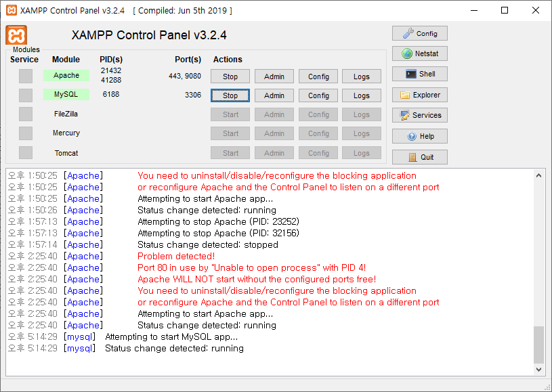The image size is (552, 392).
Task: Open the FileZilla Logs menu
Action: 362,114
